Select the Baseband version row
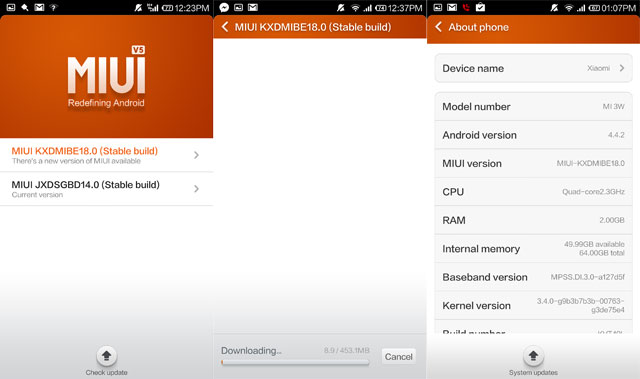Viewport: 640px width, 379px height. click(533, 277)
